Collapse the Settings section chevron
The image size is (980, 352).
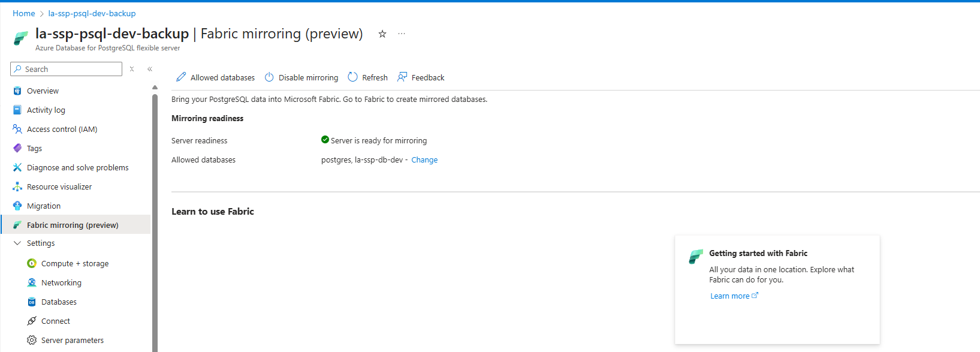tap(17, 243)
